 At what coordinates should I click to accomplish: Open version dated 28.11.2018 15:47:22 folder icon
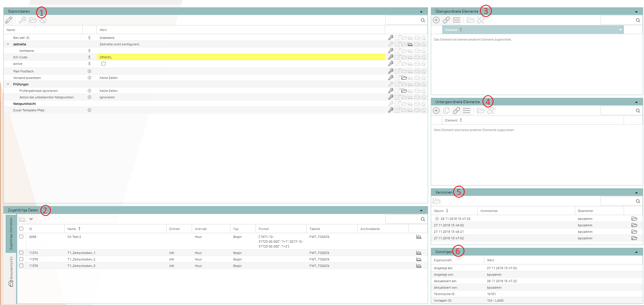(x=634, y=219)
